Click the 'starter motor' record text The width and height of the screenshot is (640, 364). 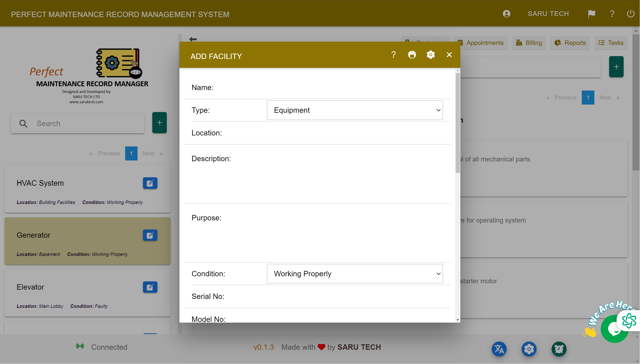coord(478,281)
